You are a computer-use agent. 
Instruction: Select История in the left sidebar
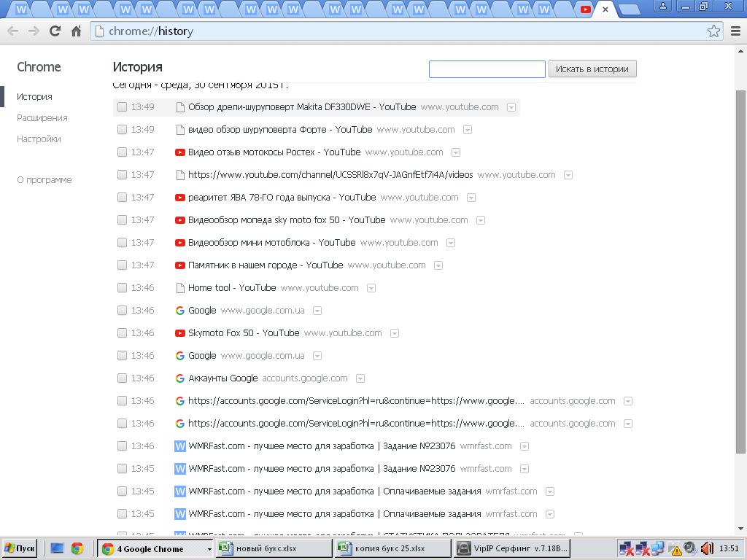(34, 97)
